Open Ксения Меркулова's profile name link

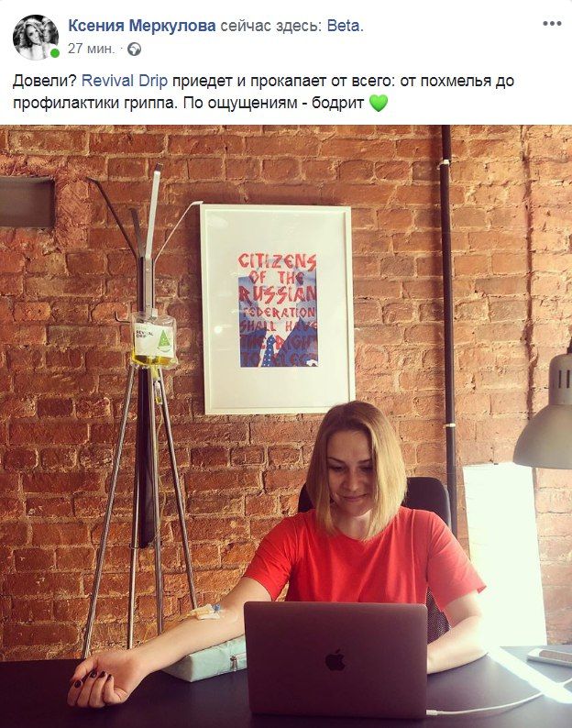click(x=141, y=26)
